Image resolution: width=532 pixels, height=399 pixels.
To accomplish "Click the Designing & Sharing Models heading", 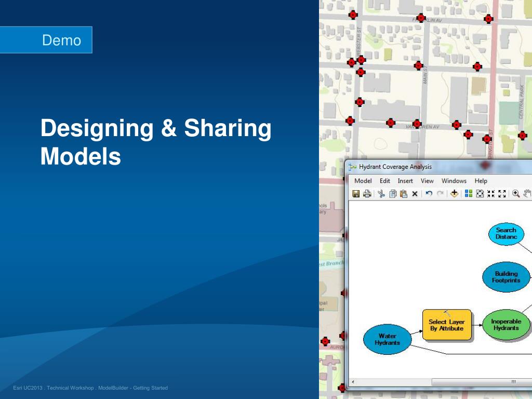I will (156, 142).
